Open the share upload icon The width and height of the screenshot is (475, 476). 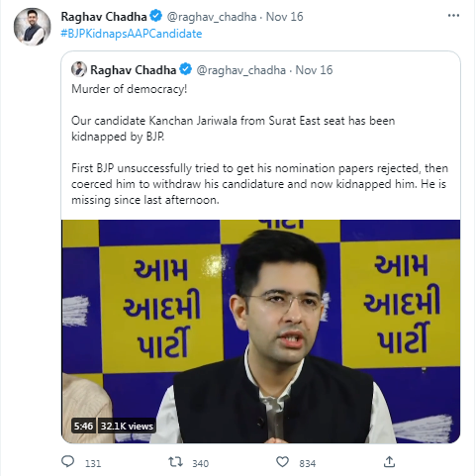[389, 462]
